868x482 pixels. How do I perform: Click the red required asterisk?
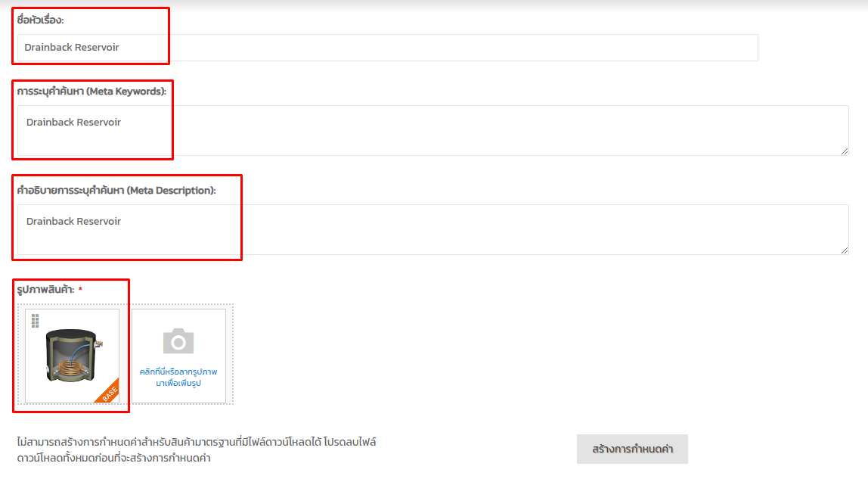(80, 290)
